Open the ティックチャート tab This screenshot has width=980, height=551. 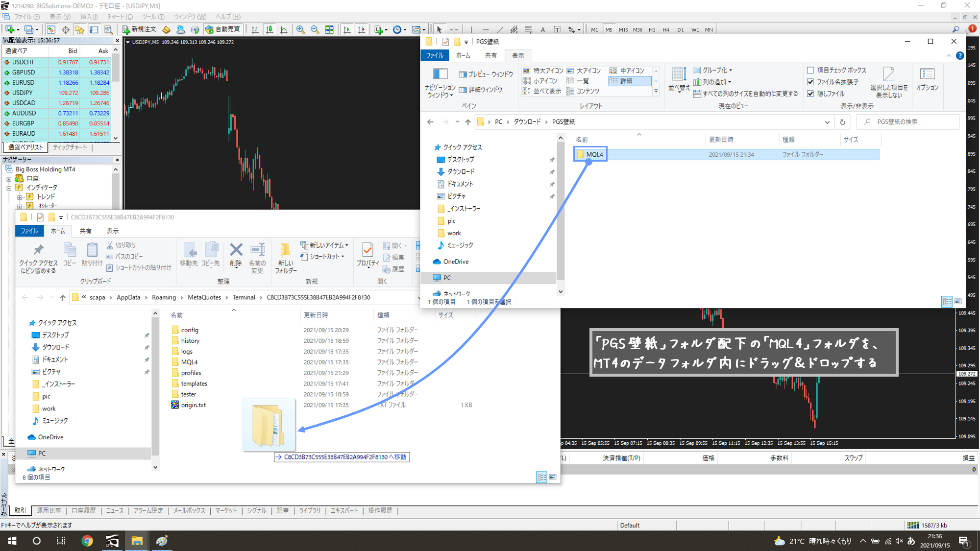[x=70, y=147]
